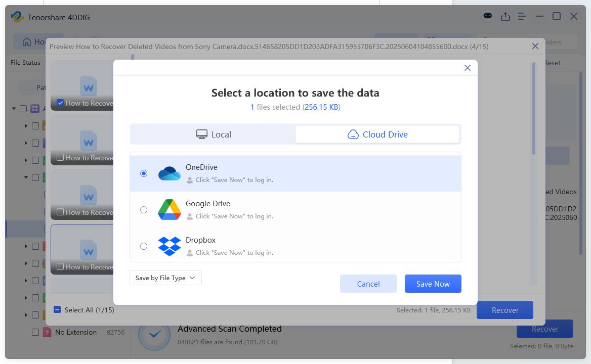This screenshot has height=364, width=591.
Task: Click the Word icon in first thumbnail
Action: tap(89, 86)
